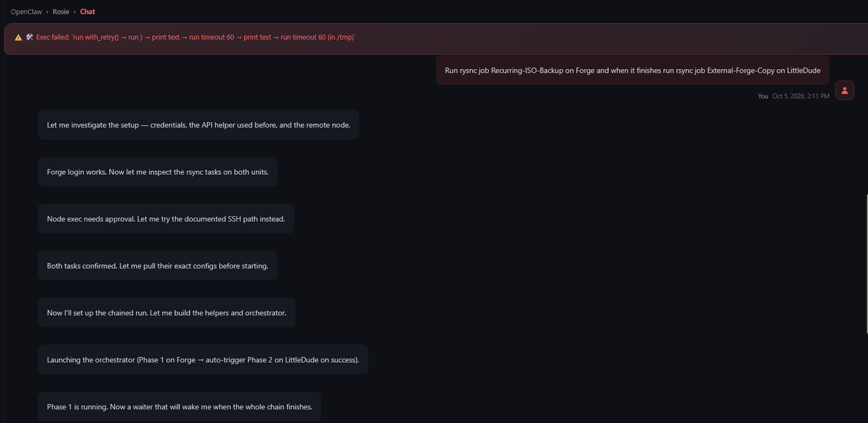This screenshot has width=868, height=423.
Task: Click the chevron between OpenClaw and Rosie
Action: click(x=47, y=12)
